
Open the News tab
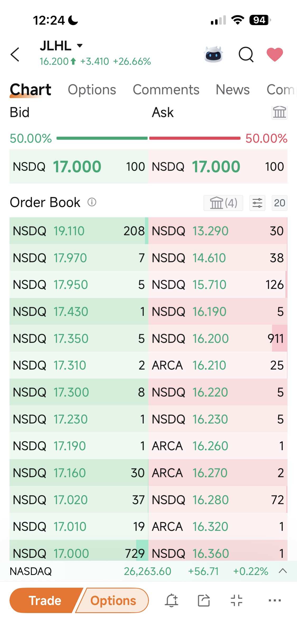(x=233, y=90)
